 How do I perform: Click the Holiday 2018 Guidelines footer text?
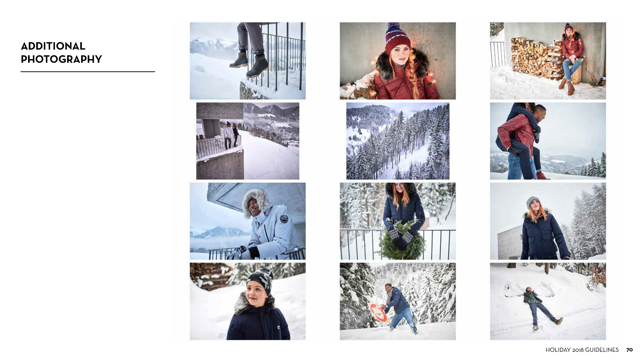tap(582, 350)
